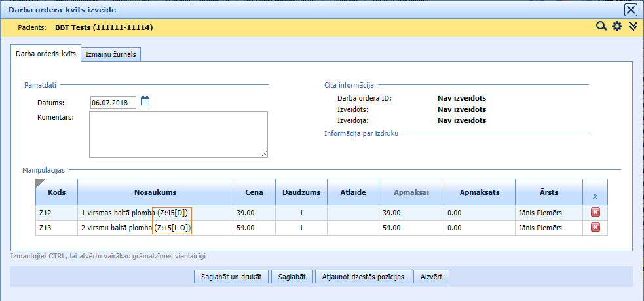
Task: Remove the Z13 manipulation row
Action: (x=596, y=227)
